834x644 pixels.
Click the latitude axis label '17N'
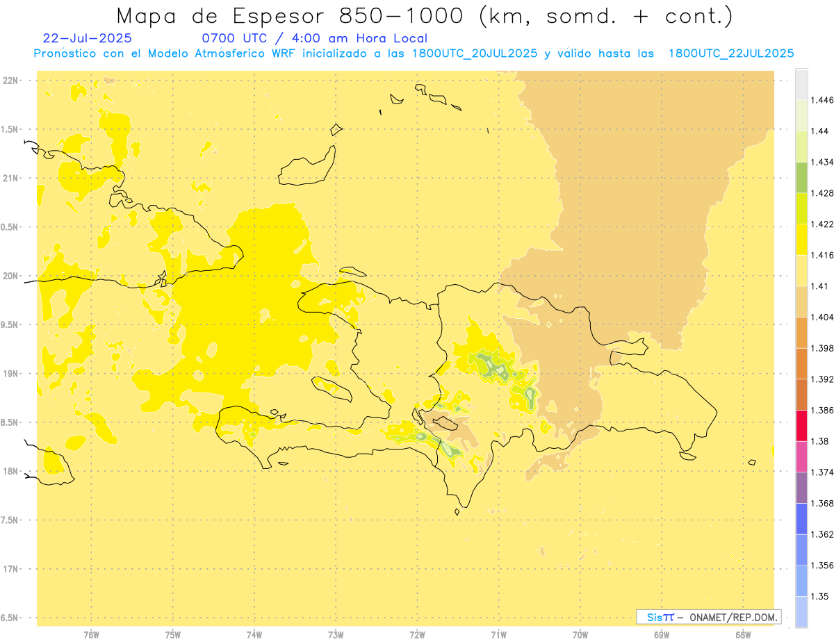[11, 569]
